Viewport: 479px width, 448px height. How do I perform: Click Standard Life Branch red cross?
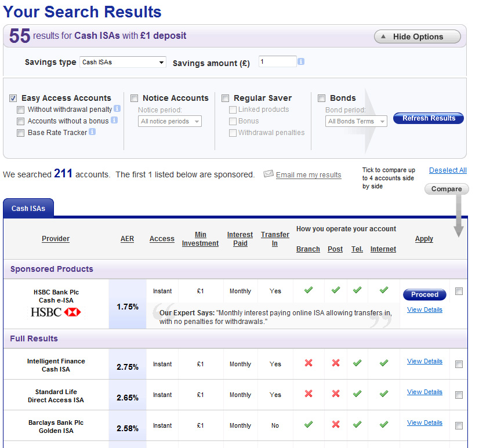click(309, 394)
